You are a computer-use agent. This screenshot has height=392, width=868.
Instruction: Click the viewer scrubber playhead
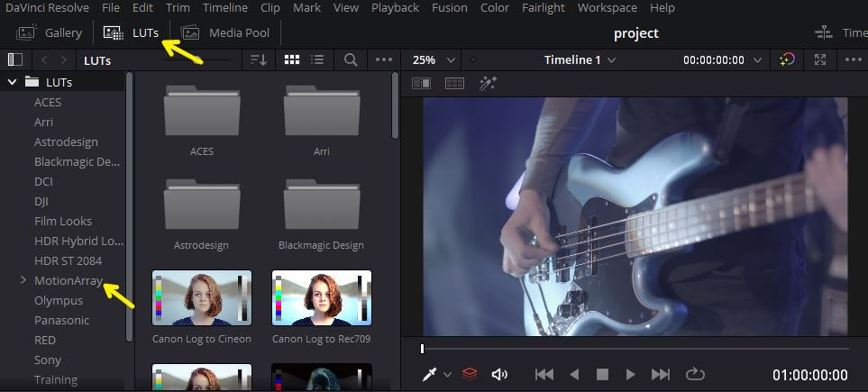tap(422, 349)
